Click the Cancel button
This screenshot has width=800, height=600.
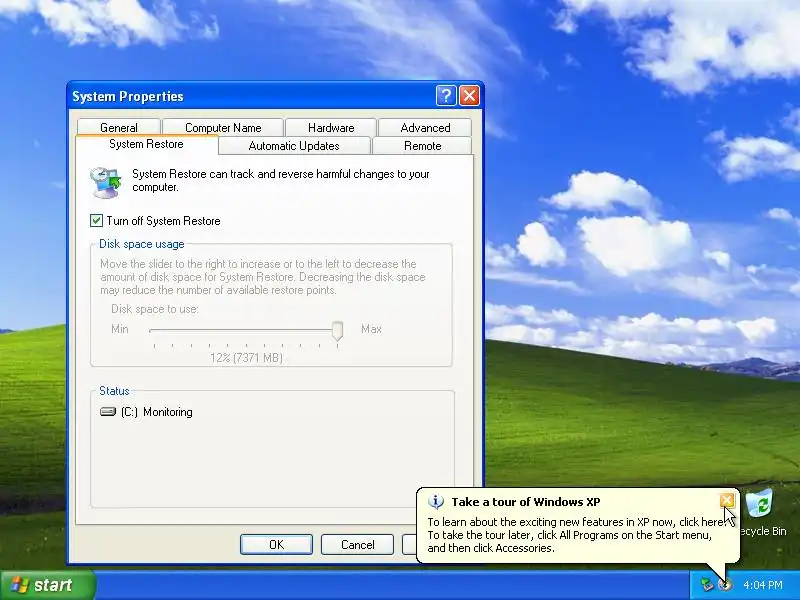[x=357, y=544]
